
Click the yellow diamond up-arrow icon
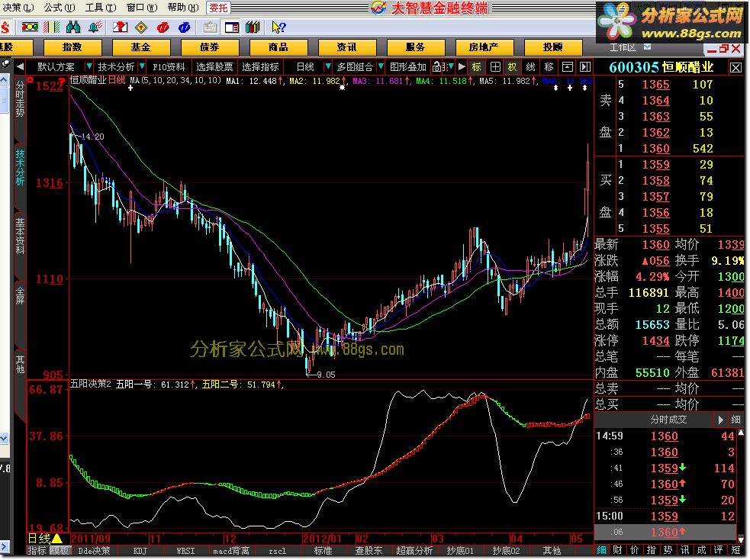141,27
